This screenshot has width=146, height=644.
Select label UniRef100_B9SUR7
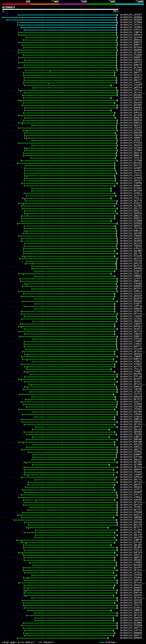click(131, 95)
